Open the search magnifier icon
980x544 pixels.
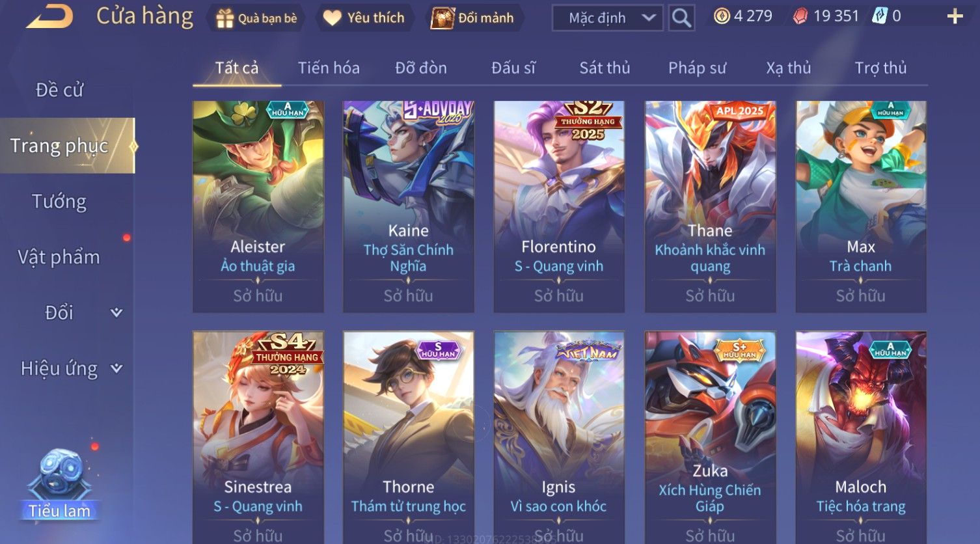pyautogui.click(x=681, y=18)
